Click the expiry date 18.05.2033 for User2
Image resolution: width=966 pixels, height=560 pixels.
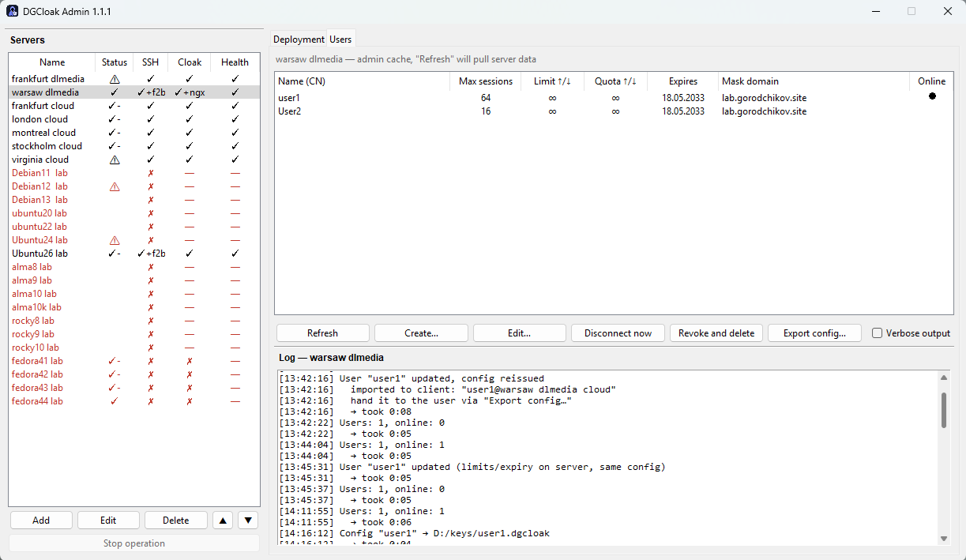(x=683, y=111)
